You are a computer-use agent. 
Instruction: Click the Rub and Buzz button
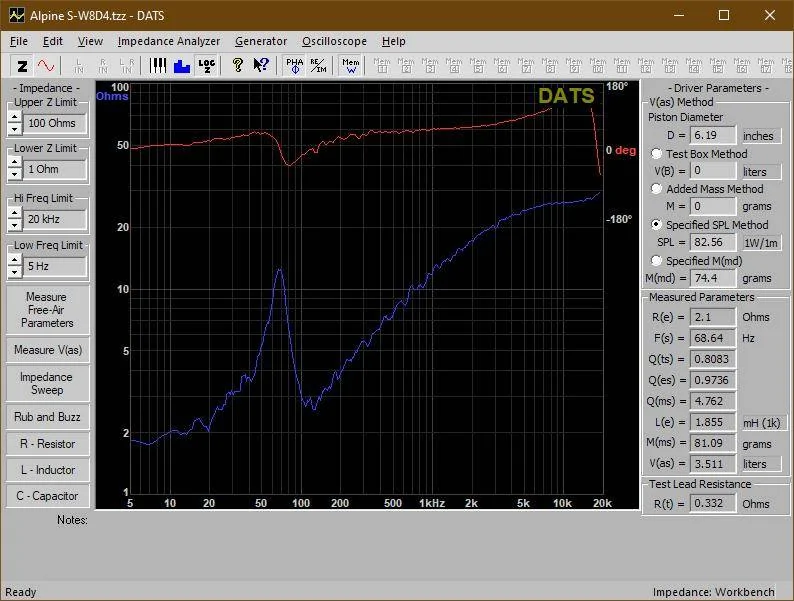coord(47,417)
